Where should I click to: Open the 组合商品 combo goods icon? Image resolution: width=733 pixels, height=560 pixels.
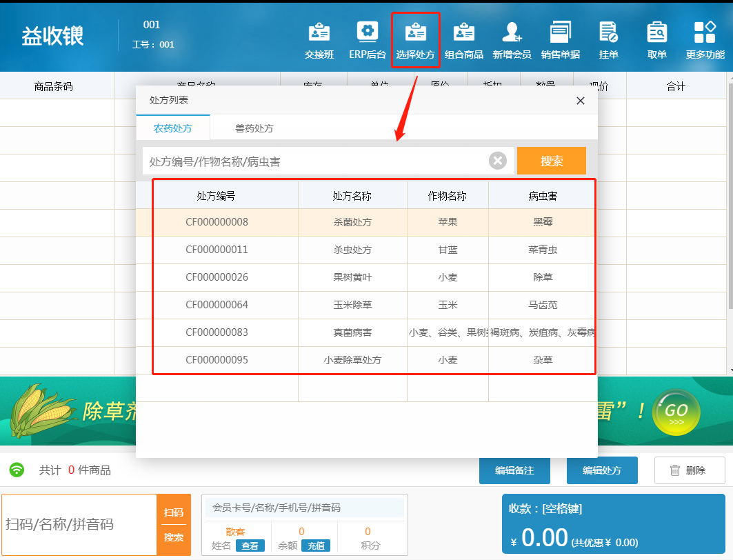point(463,40)
